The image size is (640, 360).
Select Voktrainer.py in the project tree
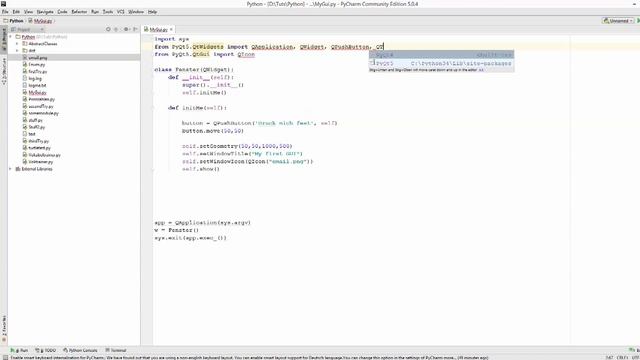pyautogui.click(x=40, y=162)
